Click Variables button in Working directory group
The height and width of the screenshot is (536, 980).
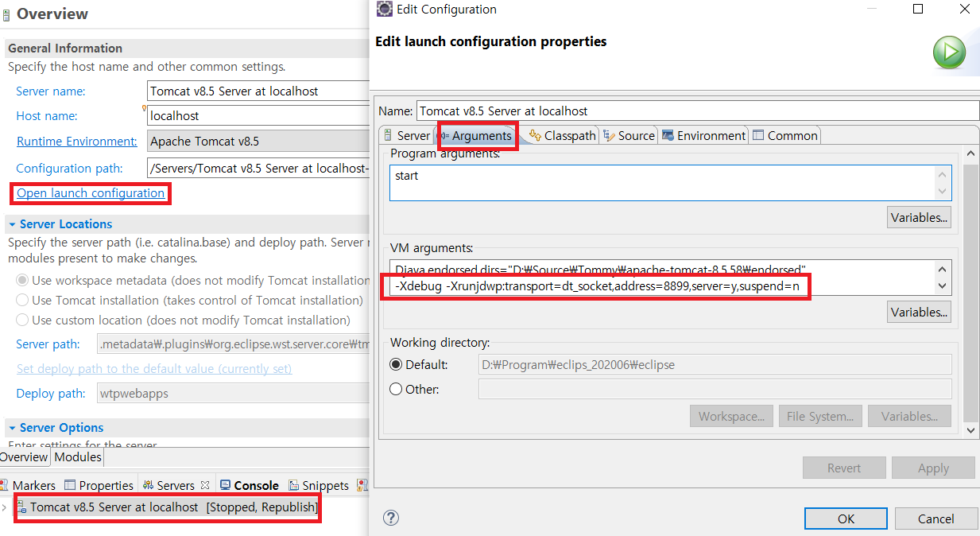909,416
